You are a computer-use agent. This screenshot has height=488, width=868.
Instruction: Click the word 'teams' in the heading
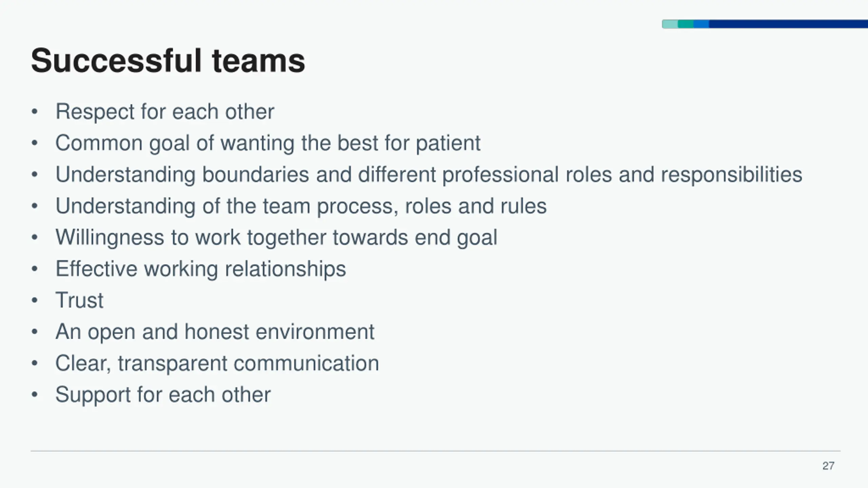(x=259, y=61)
